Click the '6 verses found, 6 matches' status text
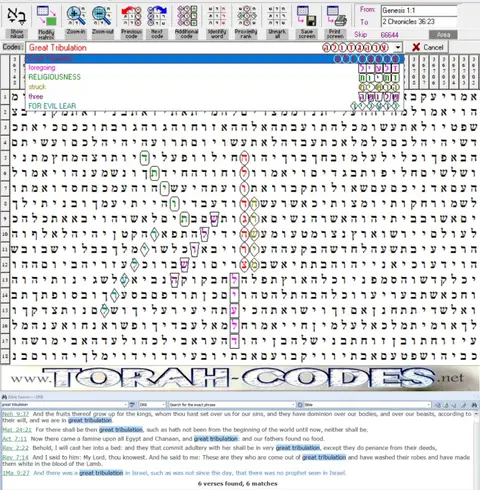The height and width of the screenshot is (490, 480). tap(237, 483)
